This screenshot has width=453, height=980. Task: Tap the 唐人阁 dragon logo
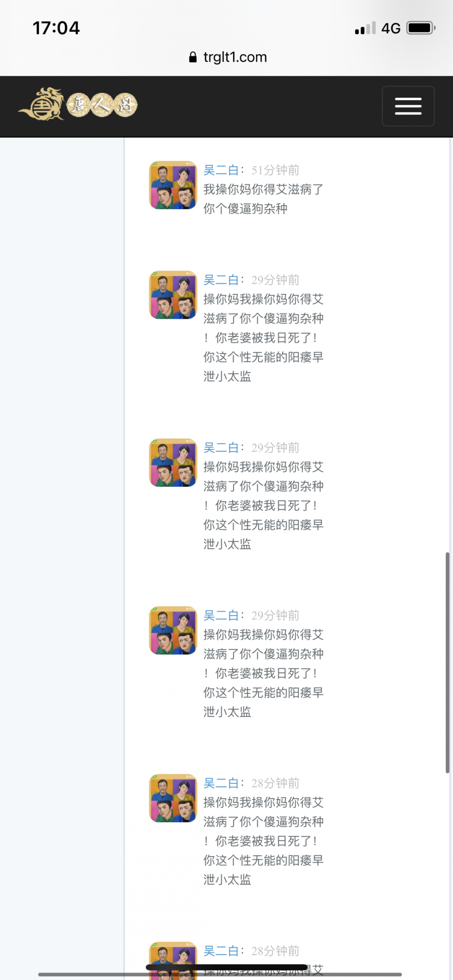(x=78, y=104)
